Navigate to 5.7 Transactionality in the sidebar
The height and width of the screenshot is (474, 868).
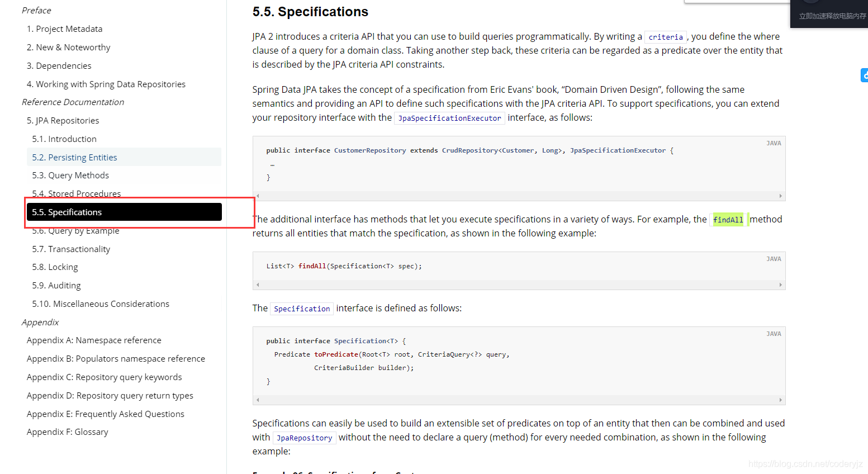71,249
